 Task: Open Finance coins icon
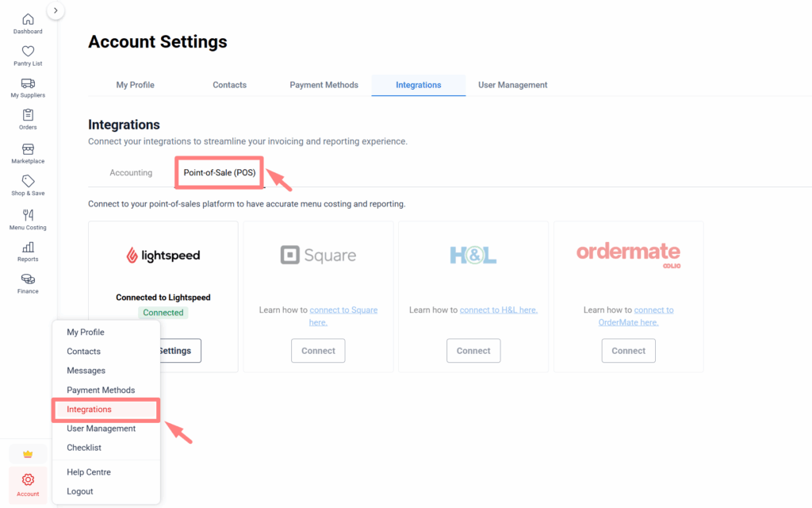pos(28,279)
